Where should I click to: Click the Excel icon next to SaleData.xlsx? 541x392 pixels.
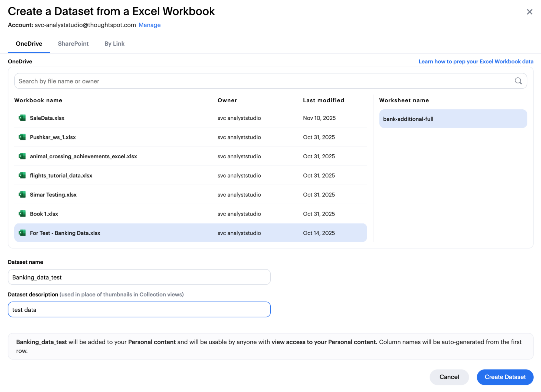tap(22, 118)
